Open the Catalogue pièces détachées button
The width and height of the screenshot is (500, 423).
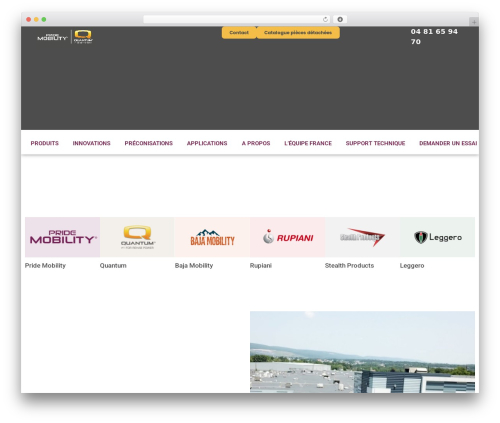click(x=298, y=33)
